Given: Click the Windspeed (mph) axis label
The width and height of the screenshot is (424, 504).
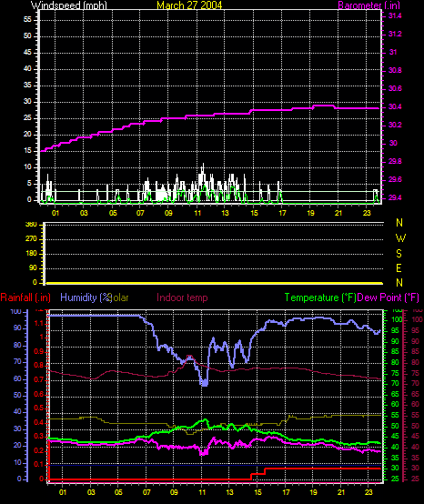Looking at the screenshot, I should coord(69,5).
